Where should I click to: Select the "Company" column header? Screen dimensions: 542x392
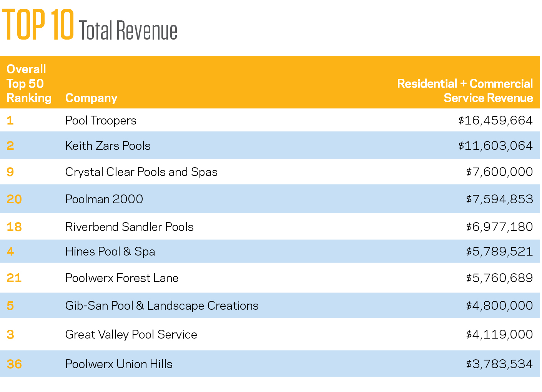[x=91, y=98]
